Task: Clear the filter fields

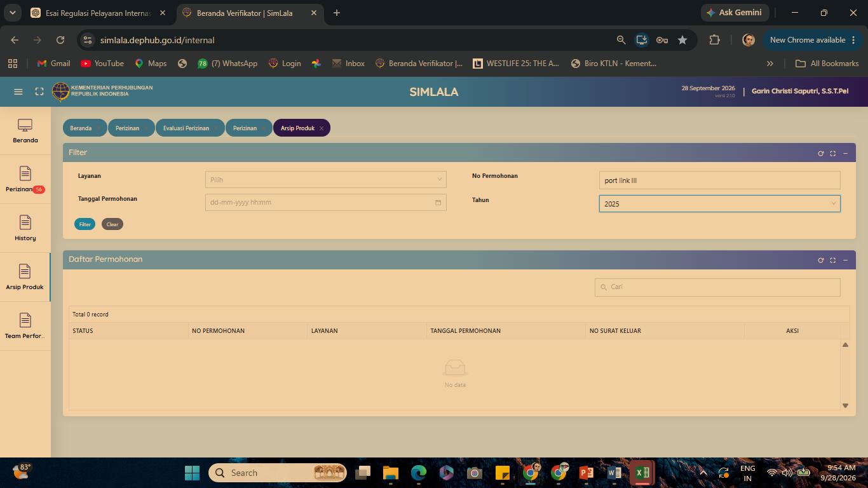Action: point(112,224)
